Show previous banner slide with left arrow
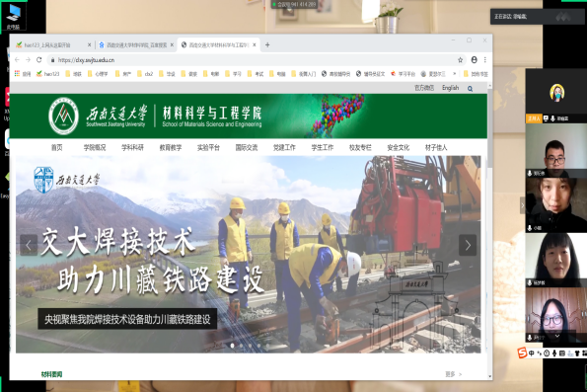Image resolution: width=588 pixels, height=392 pixels. tap(29, 245)
